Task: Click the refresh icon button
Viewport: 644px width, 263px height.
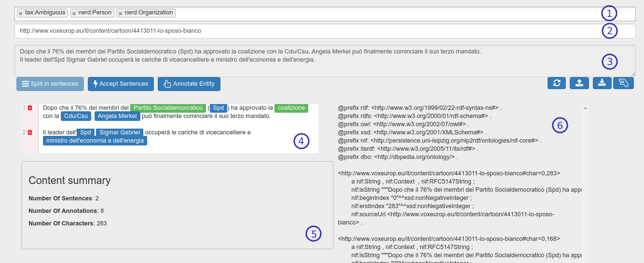Action: [x=556, y=83]
